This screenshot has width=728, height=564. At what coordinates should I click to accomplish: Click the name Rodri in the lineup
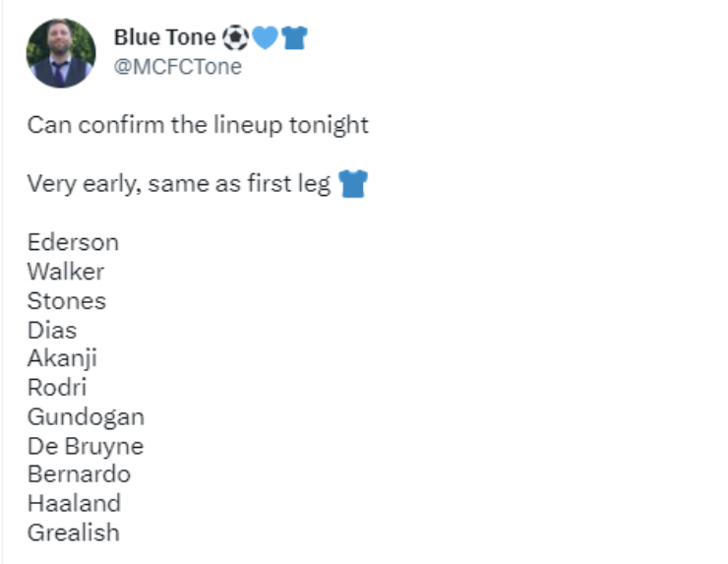56,387
